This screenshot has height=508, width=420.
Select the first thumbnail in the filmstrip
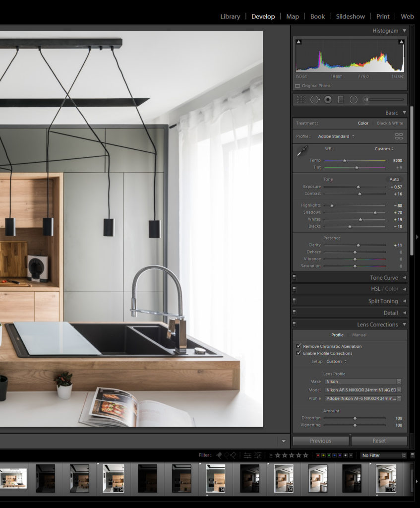tap(13, 478)
